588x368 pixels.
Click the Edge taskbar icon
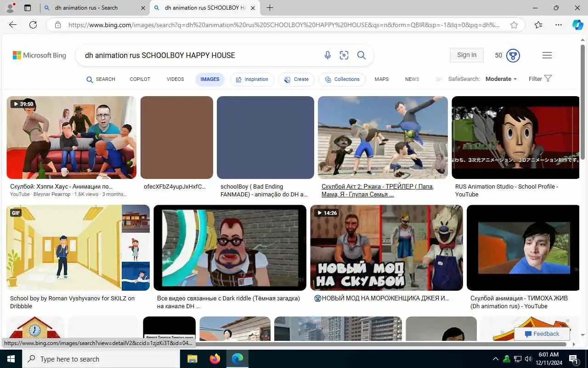(237, 359)
